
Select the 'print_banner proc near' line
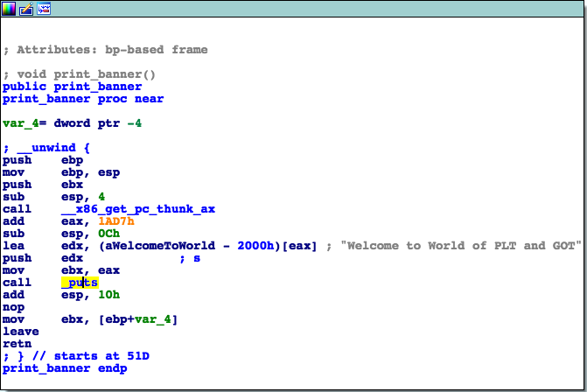pos(83,99)
